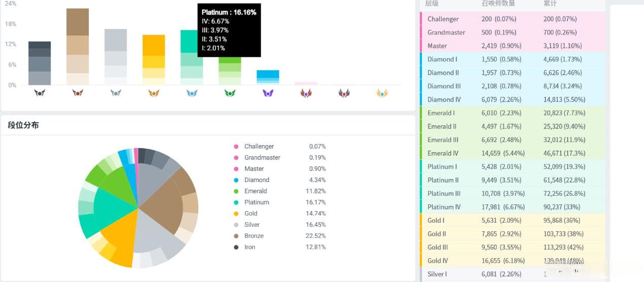This screenshot has width=644, height=282.
Task: Click the Emerald III row in the table
Action: coord(513,140)
